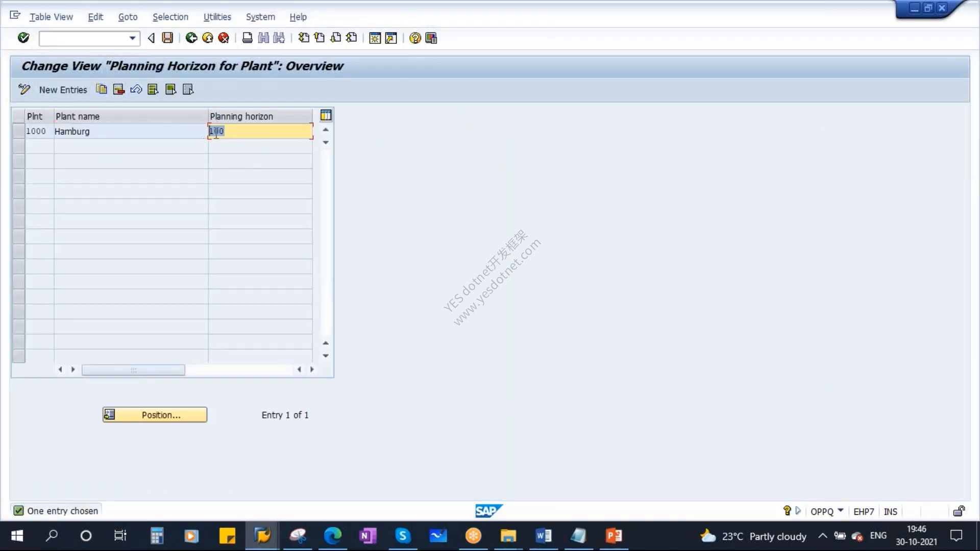Viewport: 980px width, 551px height.
Task: Show hidden icons in the system tray
Action: click(x=823, y=536)
